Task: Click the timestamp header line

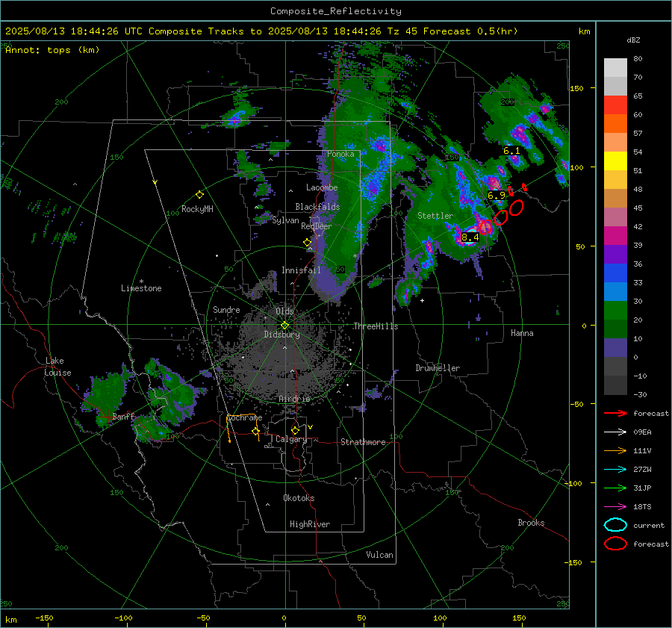Action: click(x=261, y=31)
